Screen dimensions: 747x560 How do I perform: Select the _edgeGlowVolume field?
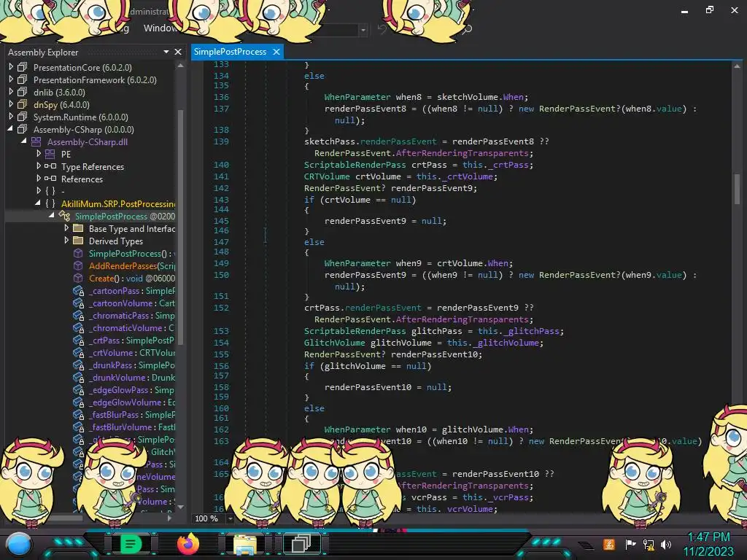coord(131,402)
